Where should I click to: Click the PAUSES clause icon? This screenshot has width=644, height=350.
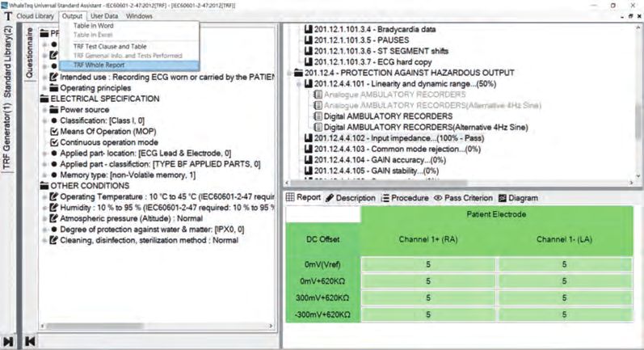(309, 40)
